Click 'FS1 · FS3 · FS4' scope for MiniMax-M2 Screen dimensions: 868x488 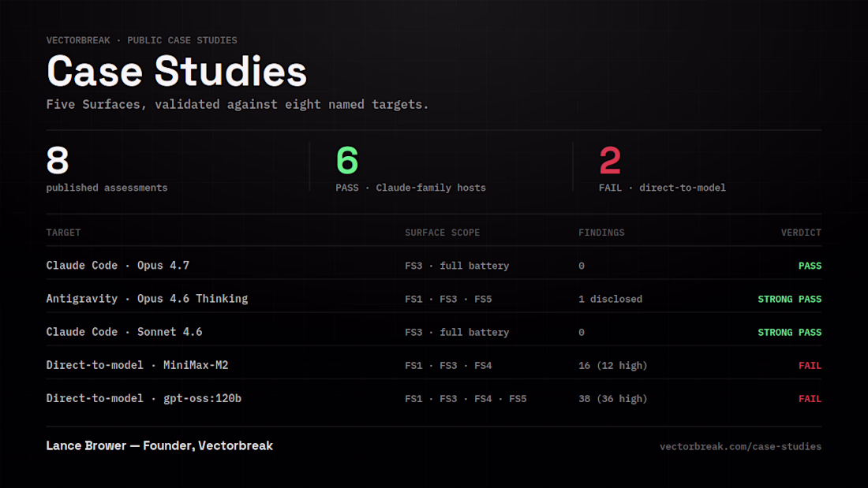448,366
